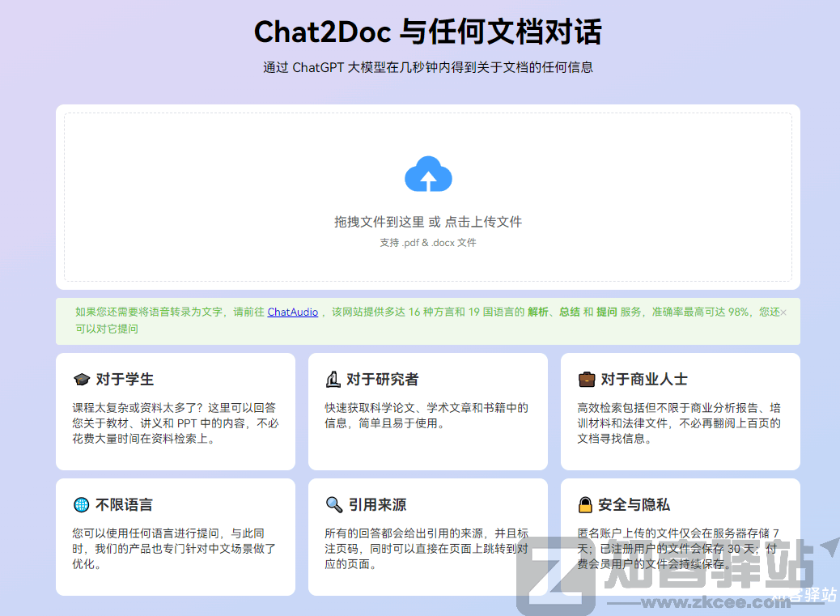Click the 对于学生 card
This screenshot has height=616, width=840.
(x=175, y=410)
